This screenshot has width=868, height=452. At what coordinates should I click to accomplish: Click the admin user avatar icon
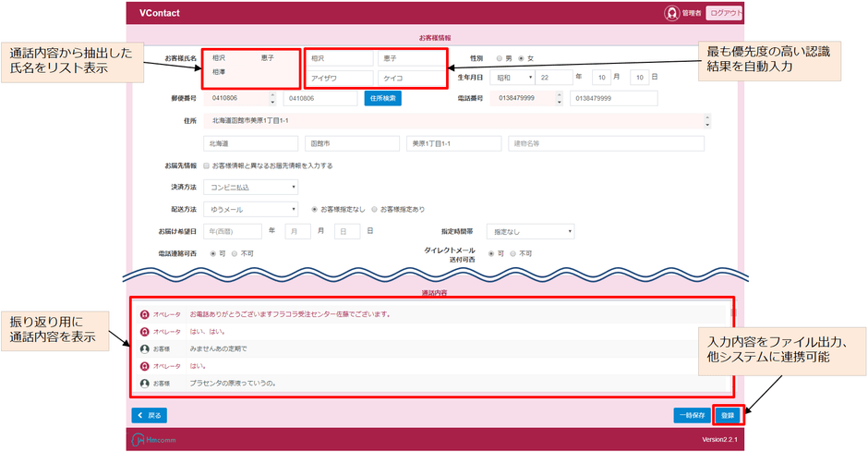(x=671, y=13)
